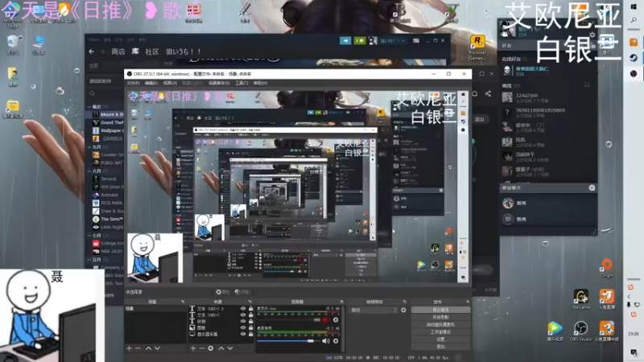Click the Steam taskbar icon
Image resolution: width=644 pixels, height=362 pixels.
pos(634,58)
